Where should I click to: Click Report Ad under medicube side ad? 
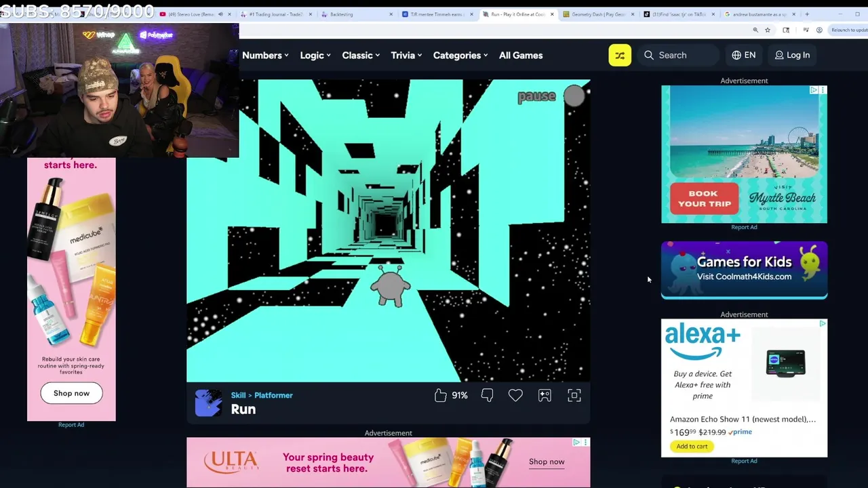(x=71, y=424)
